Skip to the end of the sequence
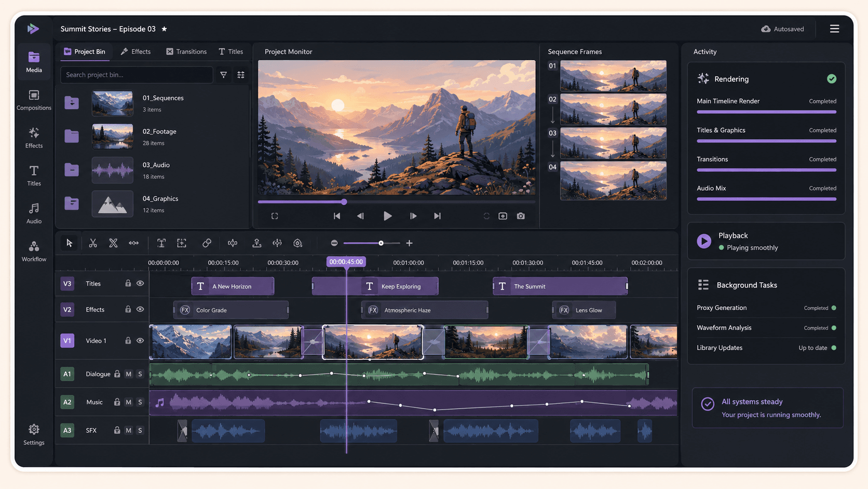This screenshot has height=489, width=868. click(x=437, y=216)
